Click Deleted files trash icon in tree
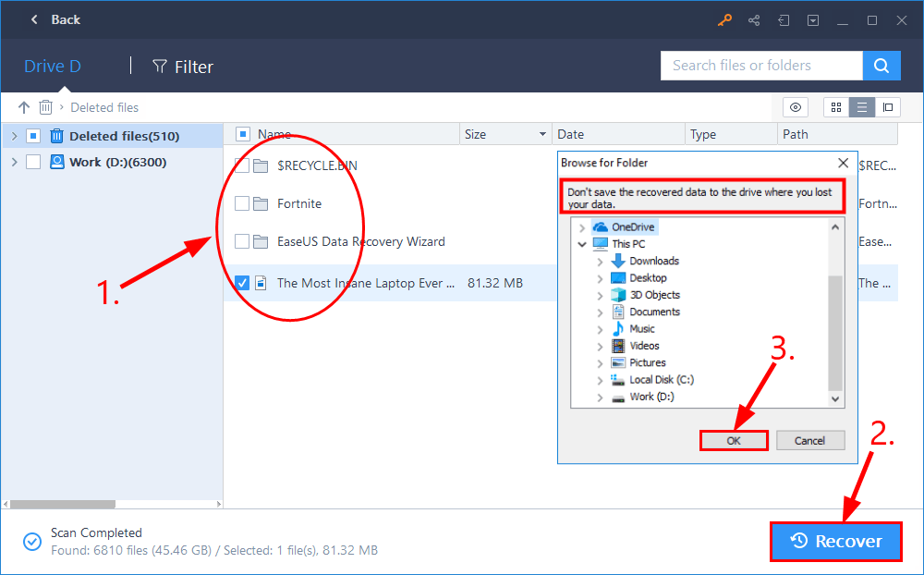Screen dimensions: 924x575 [56, 136]
